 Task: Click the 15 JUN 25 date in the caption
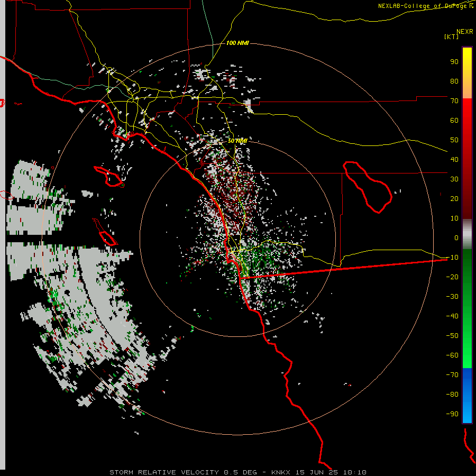pos(317,472)
